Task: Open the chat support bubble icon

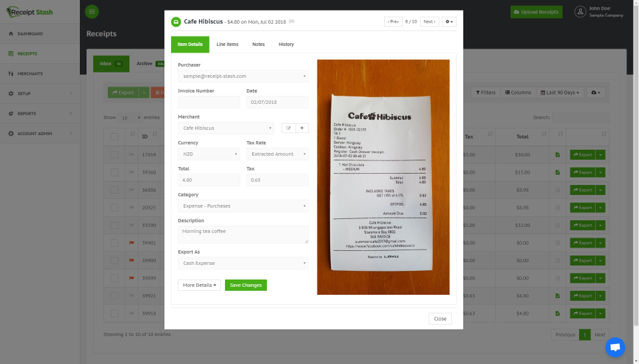Action: (615, 347)
